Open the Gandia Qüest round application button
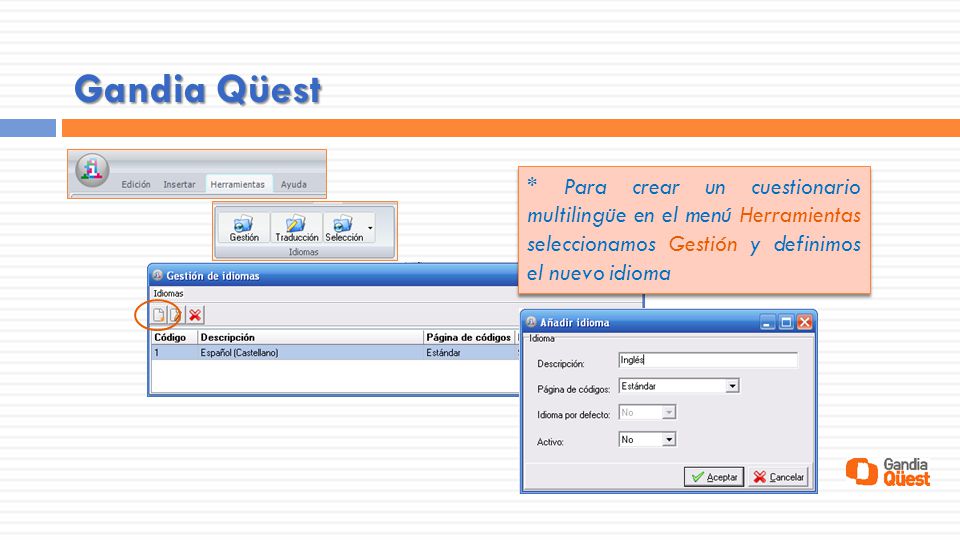 tap(92, 170)
